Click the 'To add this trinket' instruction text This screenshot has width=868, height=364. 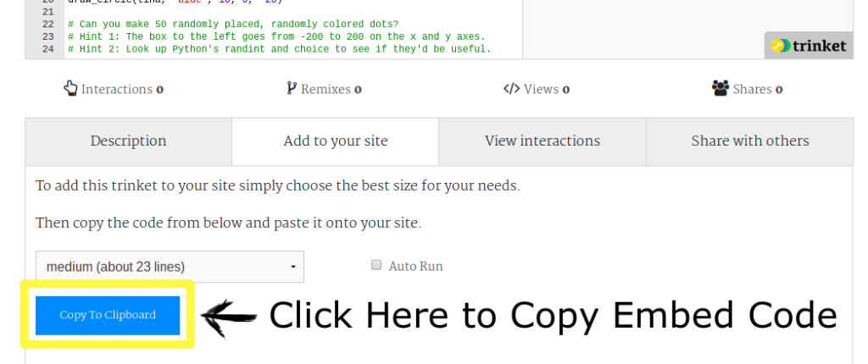tap(278, 185)
